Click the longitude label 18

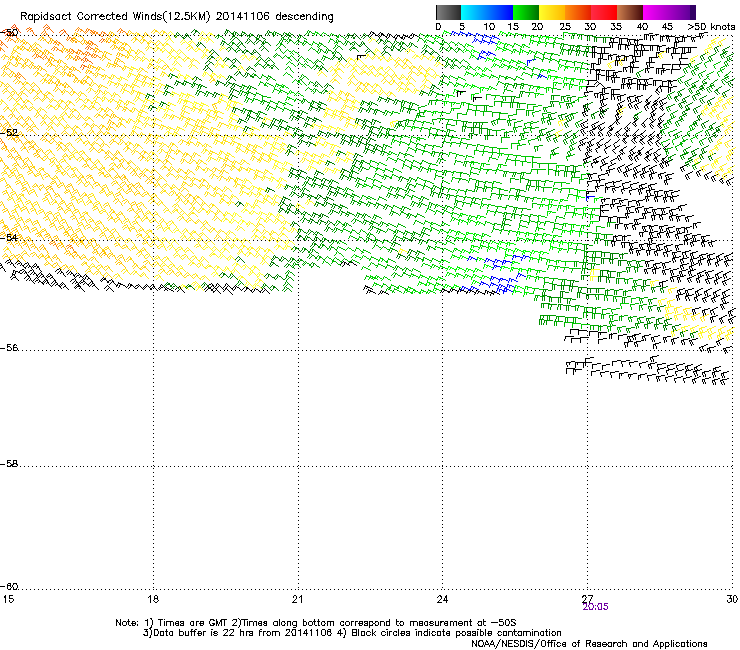pos(153,599)
